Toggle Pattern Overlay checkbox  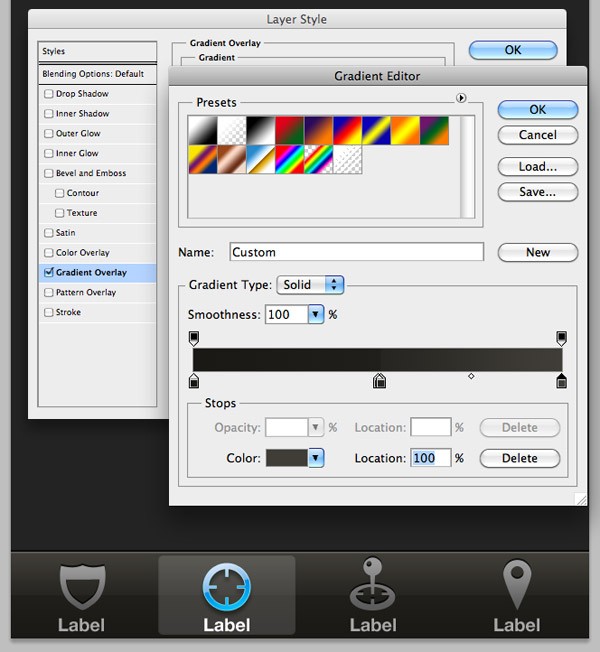tap(49, 292)
